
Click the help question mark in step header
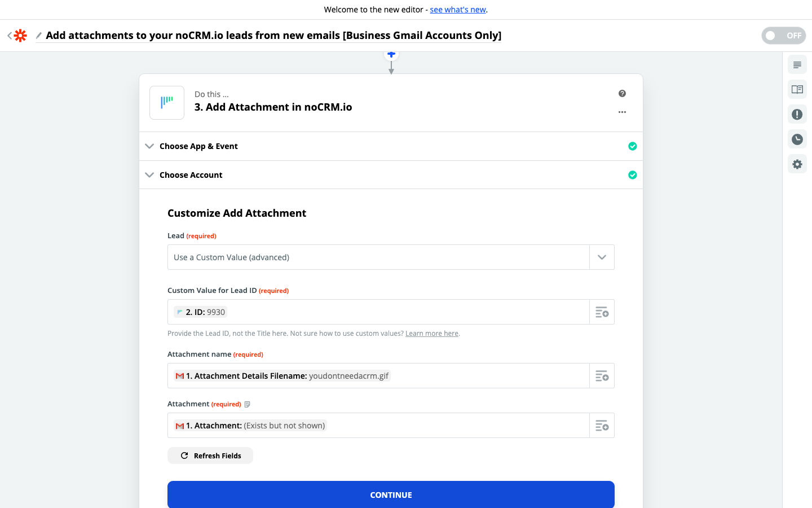coord(622,94)
